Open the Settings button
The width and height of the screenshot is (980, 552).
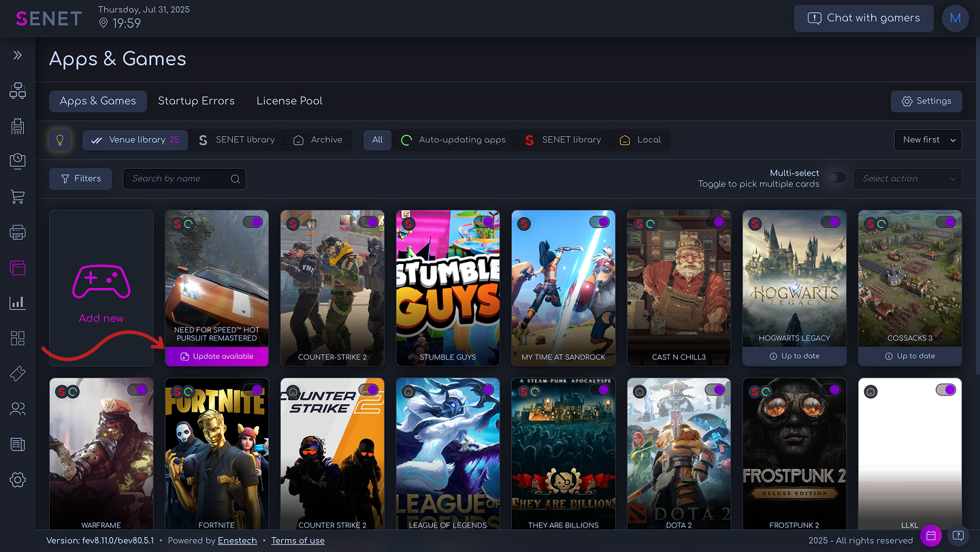pos(926,101)
